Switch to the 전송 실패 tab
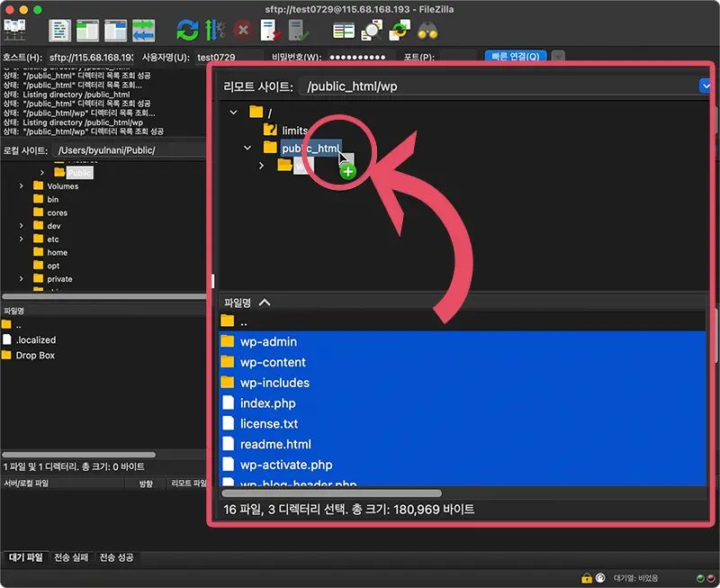 point(71,557)
